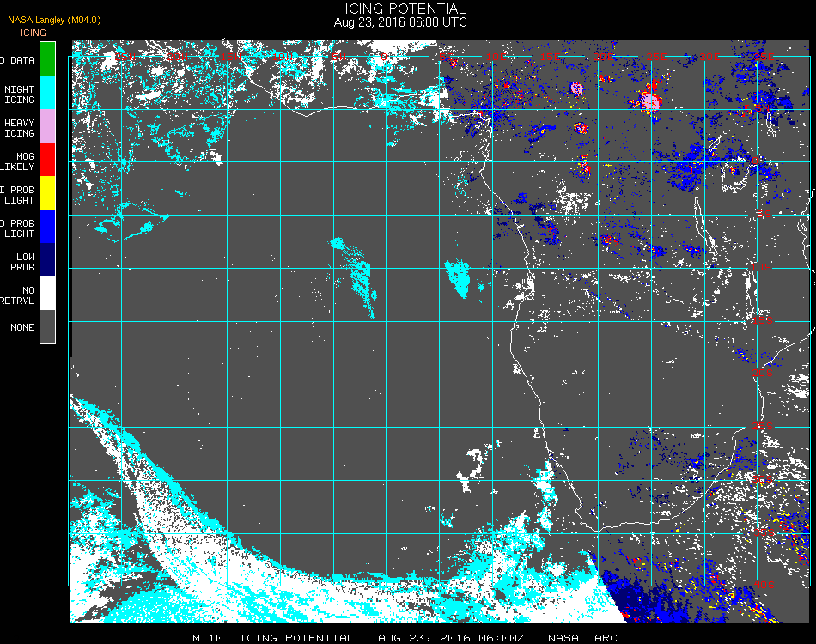Click the 'HEAVY ICING' legend label
The height and width of the screenshot is (644, 816).
(19, 128)
